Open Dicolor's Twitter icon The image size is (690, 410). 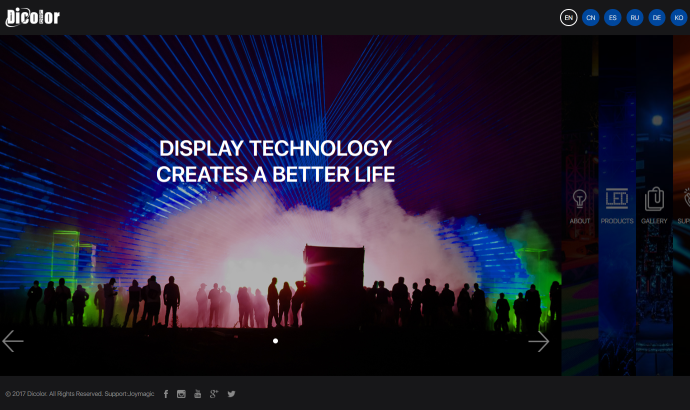point(231,394)
